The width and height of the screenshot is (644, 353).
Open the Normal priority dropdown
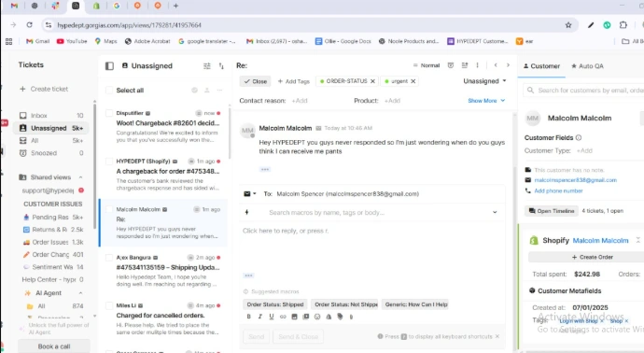tap(426, 65)
